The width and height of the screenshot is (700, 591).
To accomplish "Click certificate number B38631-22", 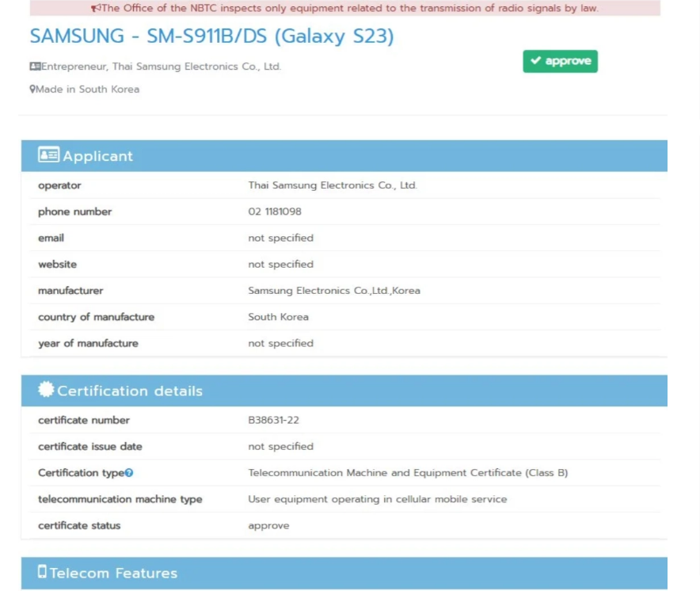I will (274, 421).
